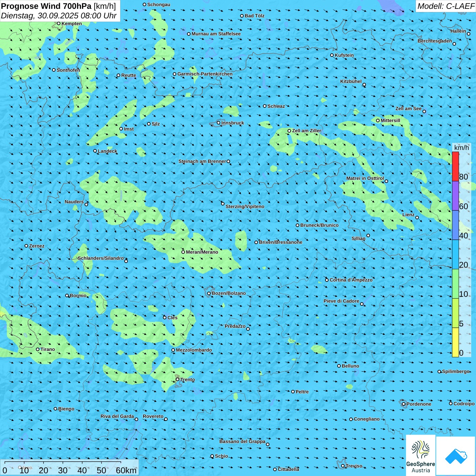Click the 'Belluno' city label

click(x=350, y=366)
